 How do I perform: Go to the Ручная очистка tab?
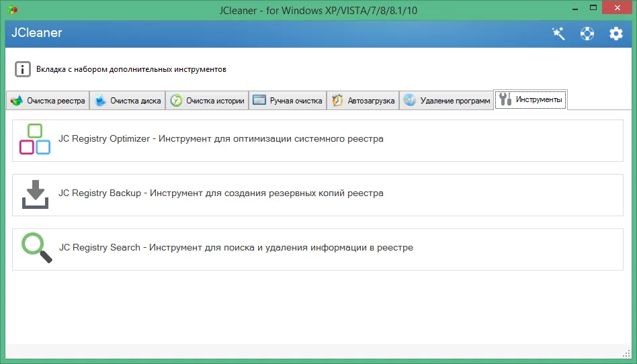[x=288, y=100]
